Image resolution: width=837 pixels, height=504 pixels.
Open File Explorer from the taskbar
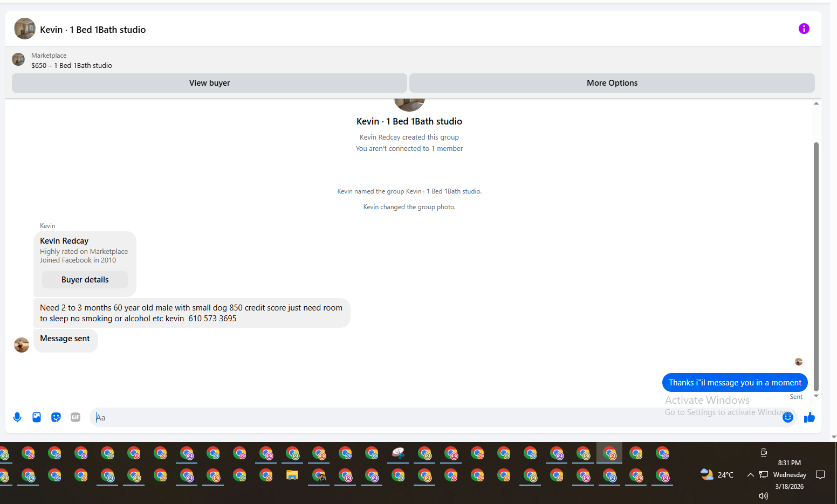coord(292,475)
